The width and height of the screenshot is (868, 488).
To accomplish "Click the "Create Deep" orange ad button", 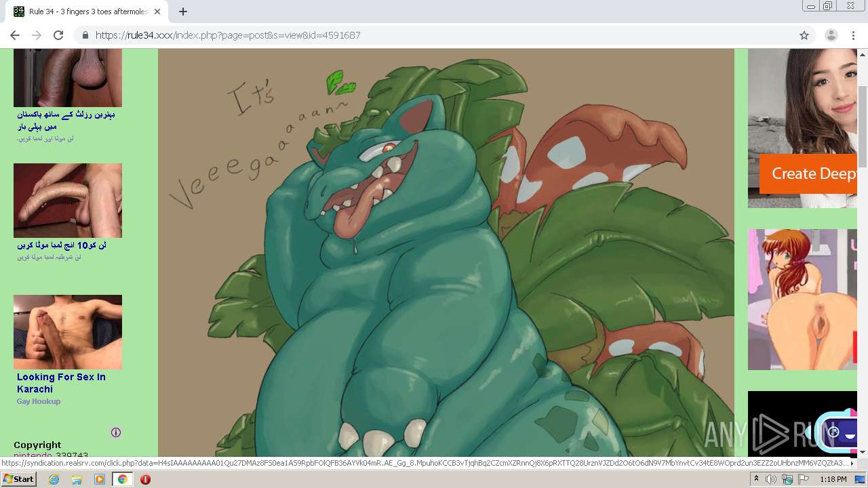I will point(808,174).
